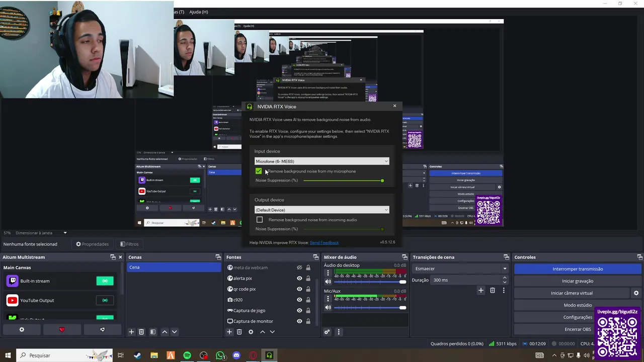
Task: Open WhatsApp from the taskbar
Action: click(220, 355)
